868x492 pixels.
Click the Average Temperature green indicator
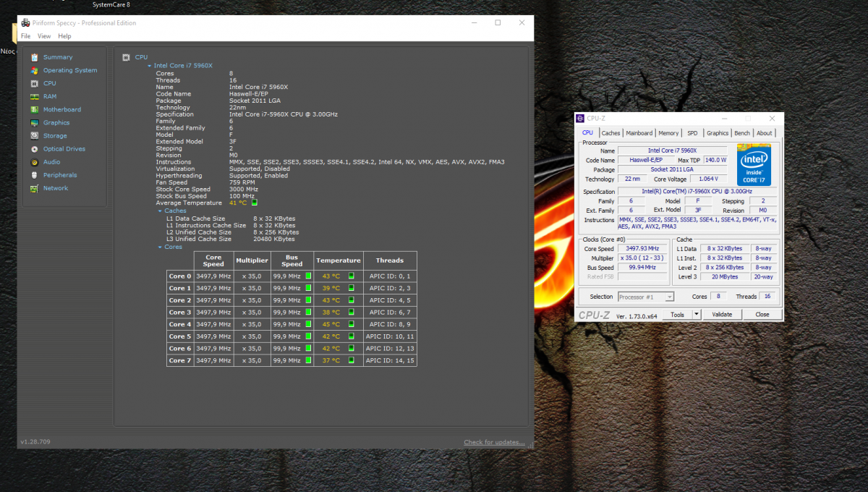(255, 203)
